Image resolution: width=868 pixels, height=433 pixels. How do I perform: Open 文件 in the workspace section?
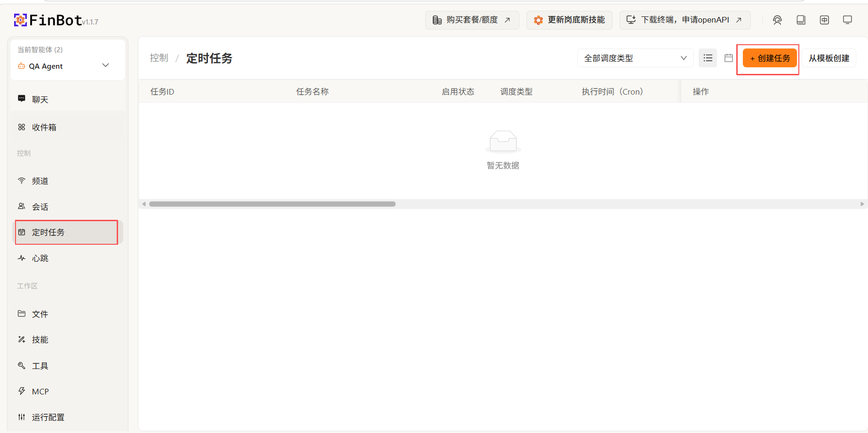68,314
